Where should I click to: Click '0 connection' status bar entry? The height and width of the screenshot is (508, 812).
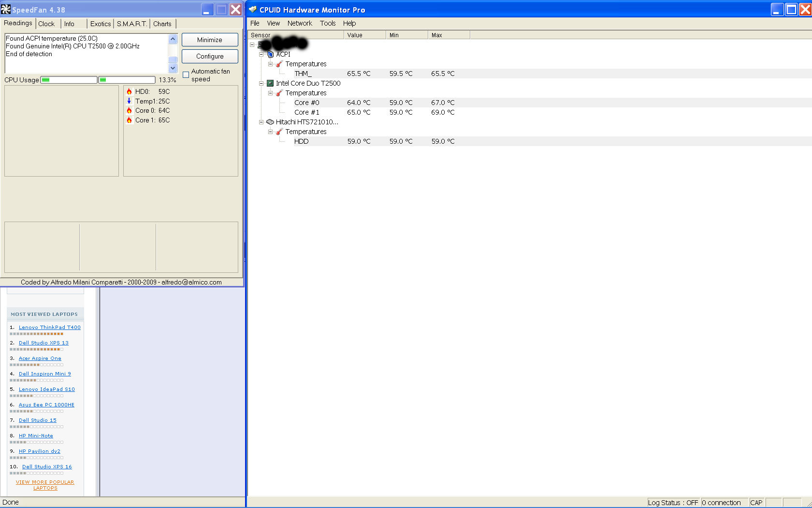pyautogui.click(x=724, y=503)
